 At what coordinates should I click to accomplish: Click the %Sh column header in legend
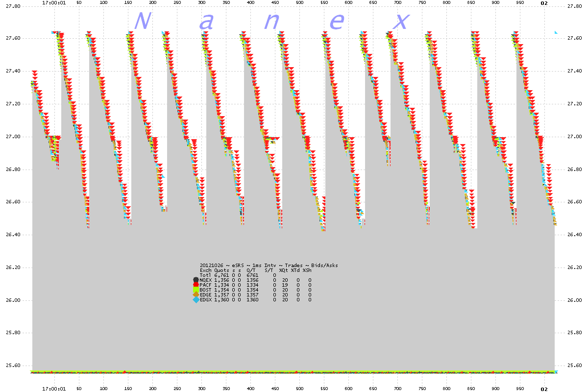(307, 270)
